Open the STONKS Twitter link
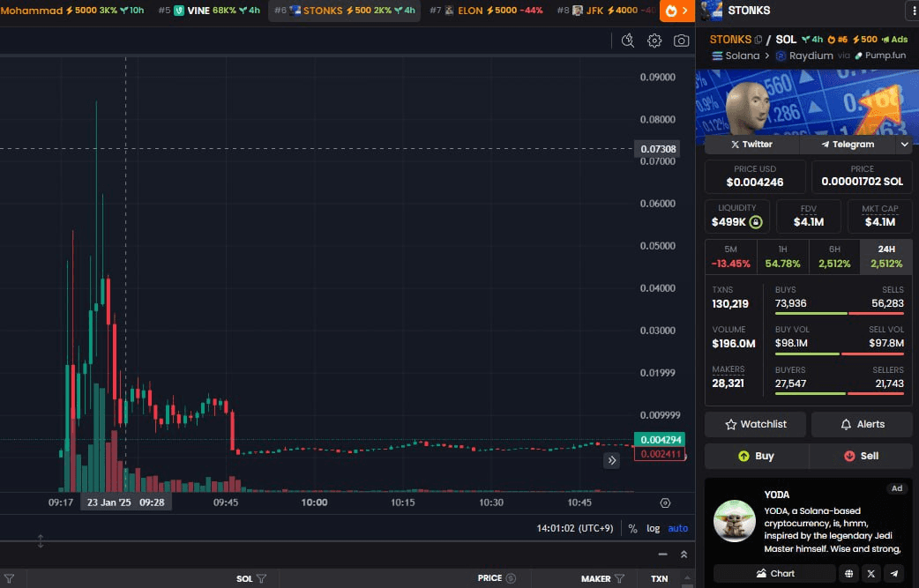919x588 pixels. tap(752, 144)
